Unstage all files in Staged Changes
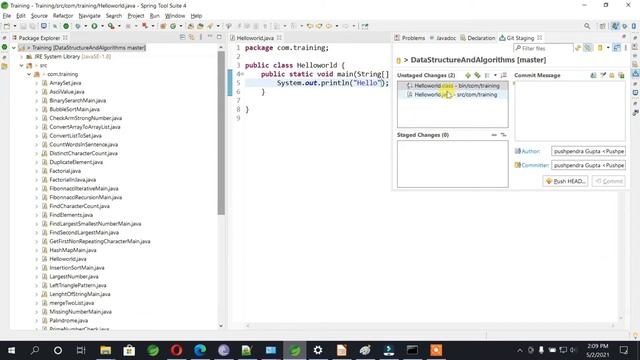The image size is (640, 360). tap(503, 135)
